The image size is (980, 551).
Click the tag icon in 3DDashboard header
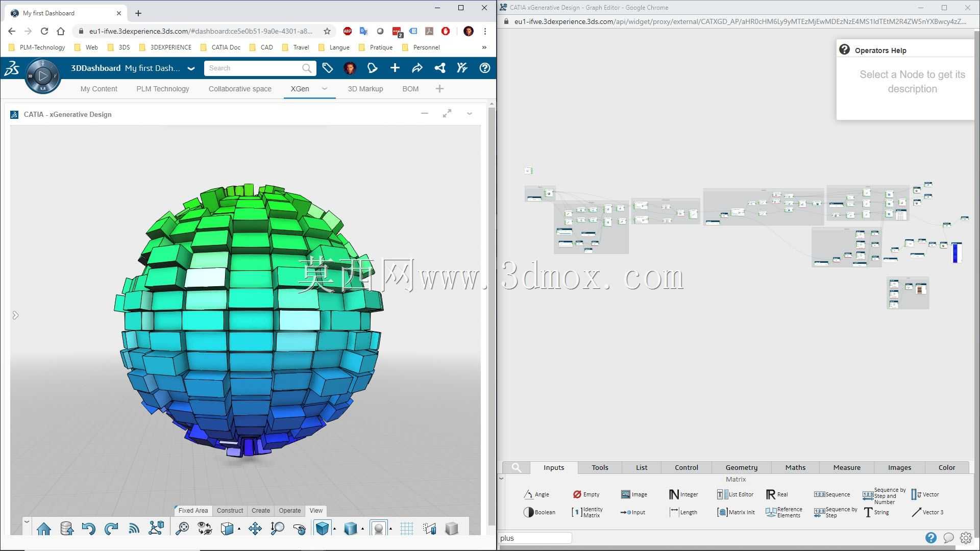(x=328, y=68)
